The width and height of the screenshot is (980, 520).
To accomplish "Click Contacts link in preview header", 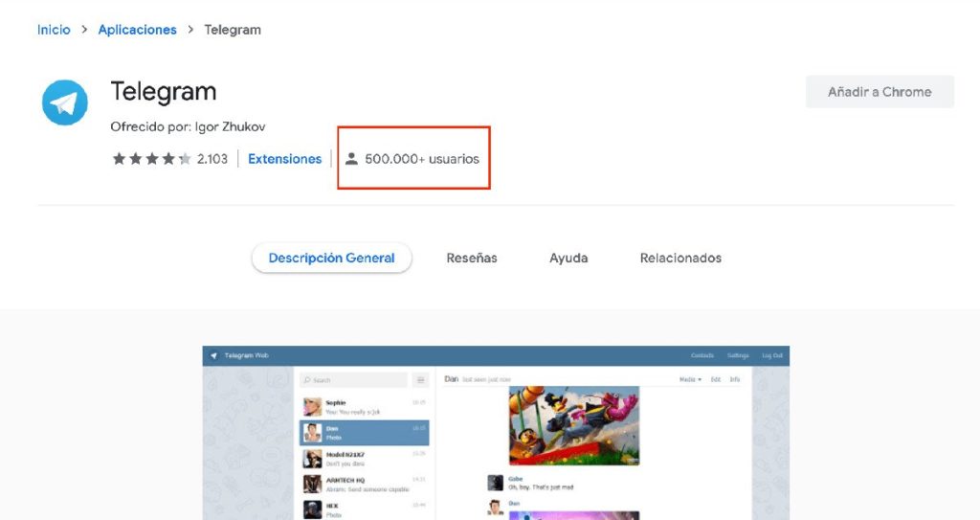I will 702,355.
